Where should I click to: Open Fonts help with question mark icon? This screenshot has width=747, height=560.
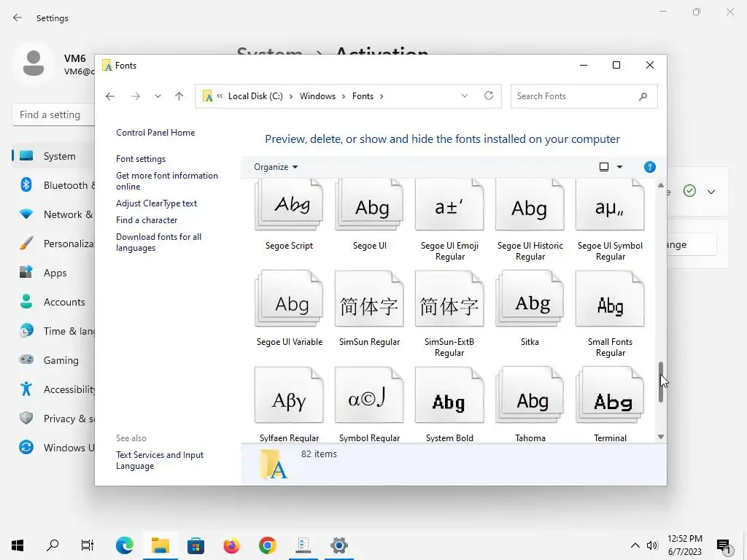coord(649,167)
